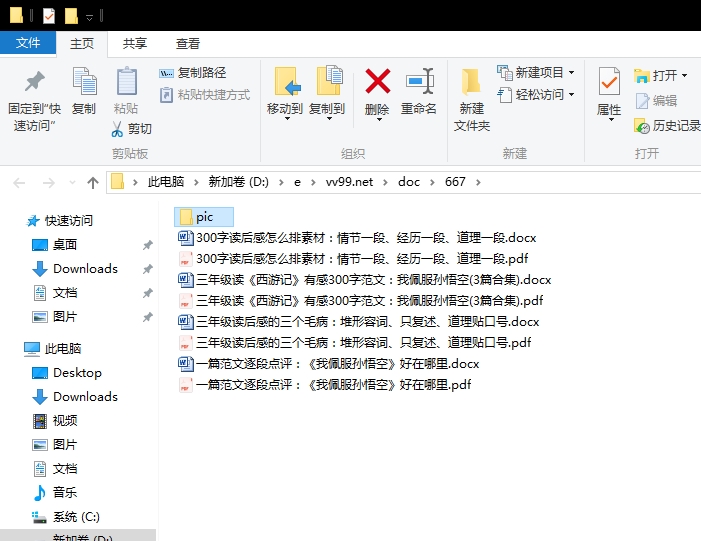Screen dimensions: 701x541
Task: Click the History (历史记录) button
Action: pos(667,126)
